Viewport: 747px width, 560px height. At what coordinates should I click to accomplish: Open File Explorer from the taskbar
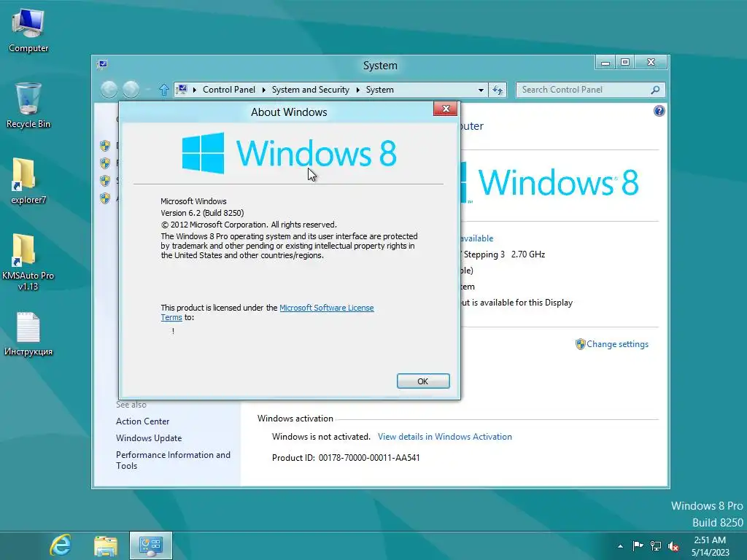(x=105, y=545)
